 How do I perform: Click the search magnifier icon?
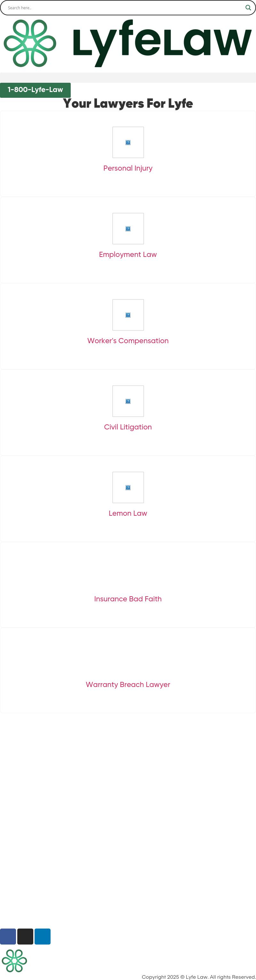(248, 8)
